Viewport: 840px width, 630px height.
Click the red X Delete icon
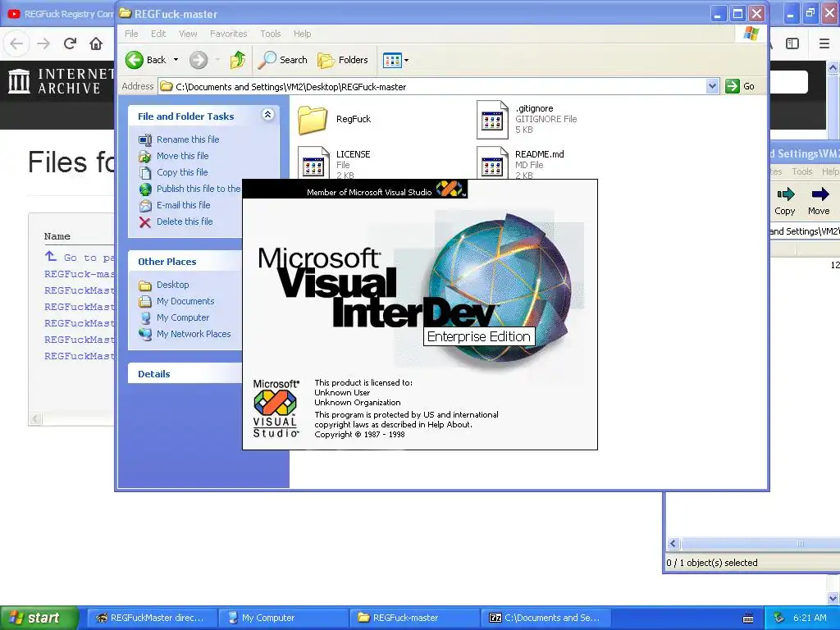[145, 222]
